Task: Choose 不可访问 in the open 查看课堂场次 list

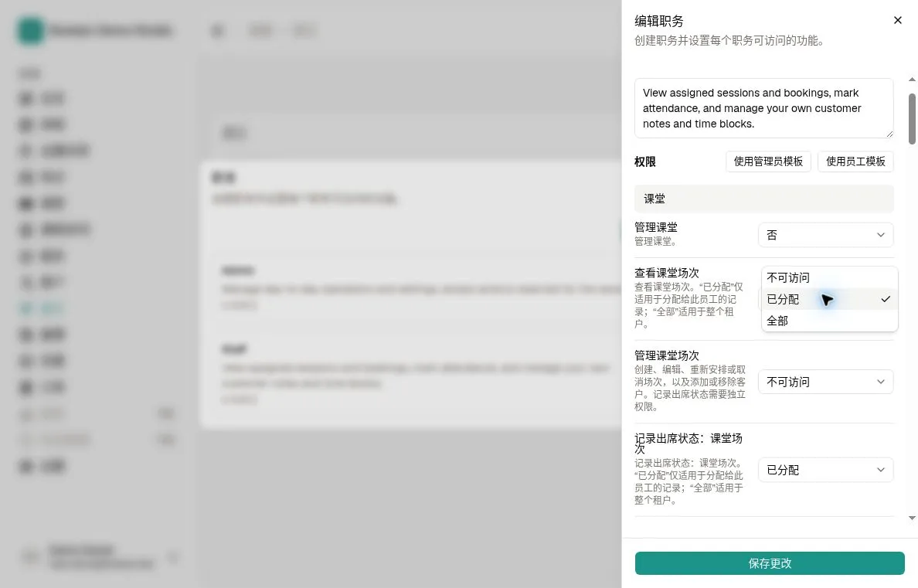Action: pyautogui.click(x=830, y=277)
